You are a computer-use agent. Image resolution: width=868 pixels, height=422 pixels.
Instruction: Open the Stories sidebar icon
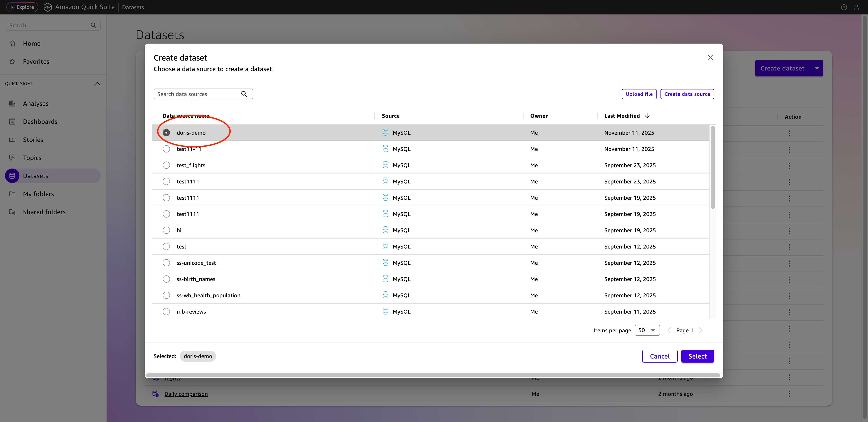tap(12, 139)
